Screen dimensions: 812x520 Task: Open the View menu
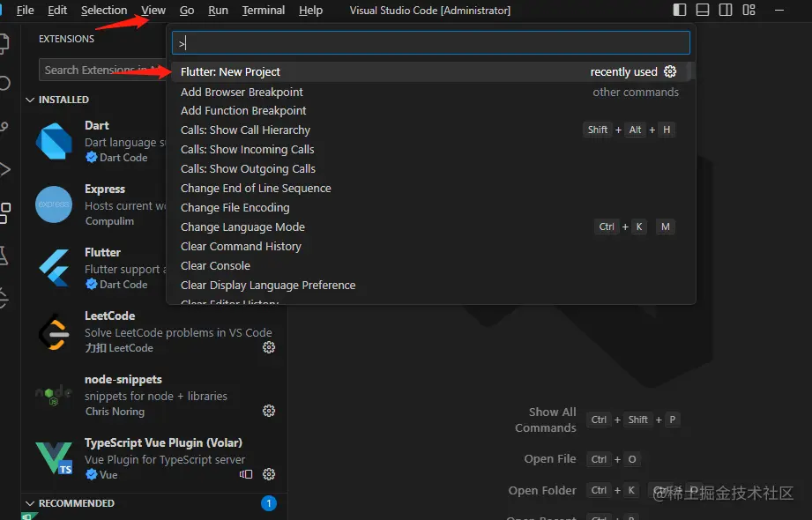(153, 11)
